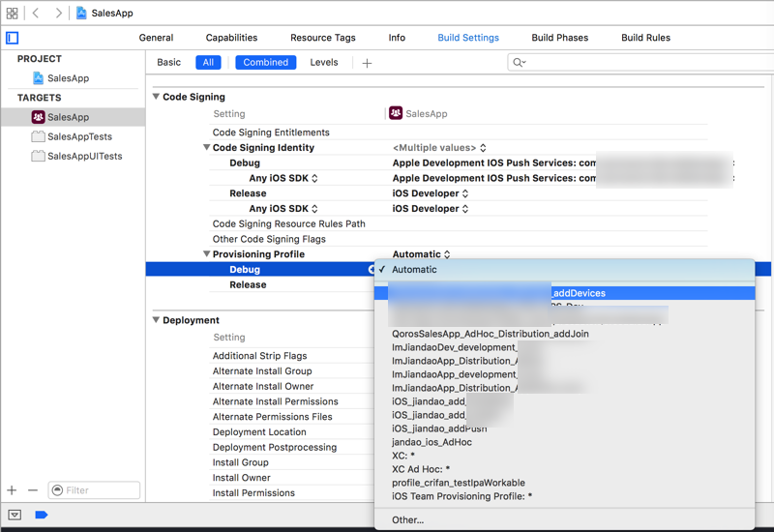
Task: Switch to Levels view mode
Action: pyautogui.click(x=324, y=62)
